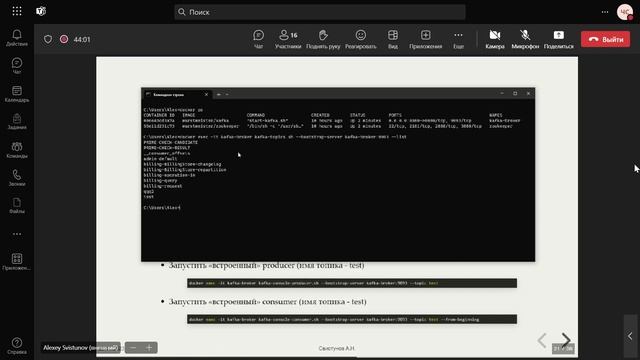The width and height of the screenshot is (640, 360).
Task: Show the Участники list with 16 people
Action: 288,39
